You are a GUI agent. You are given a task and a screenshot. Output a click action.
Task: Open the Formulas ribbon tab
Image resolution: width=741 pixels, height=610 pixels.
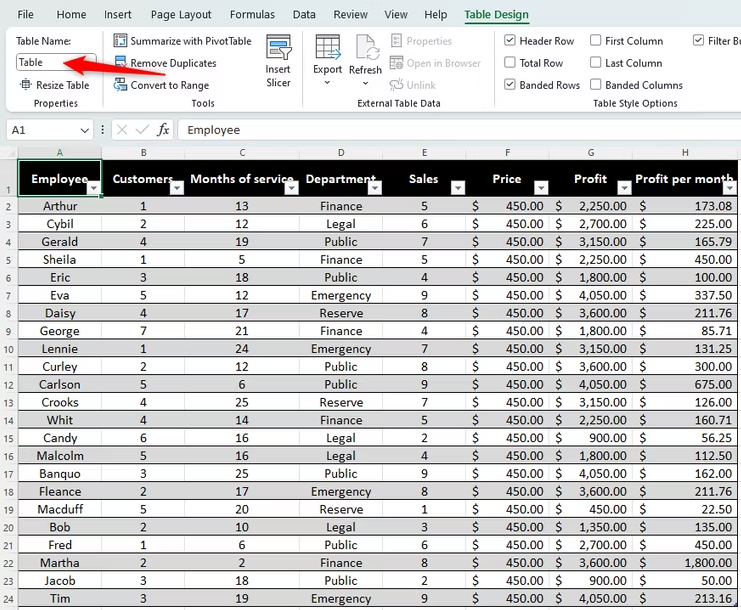coord(252,15)
